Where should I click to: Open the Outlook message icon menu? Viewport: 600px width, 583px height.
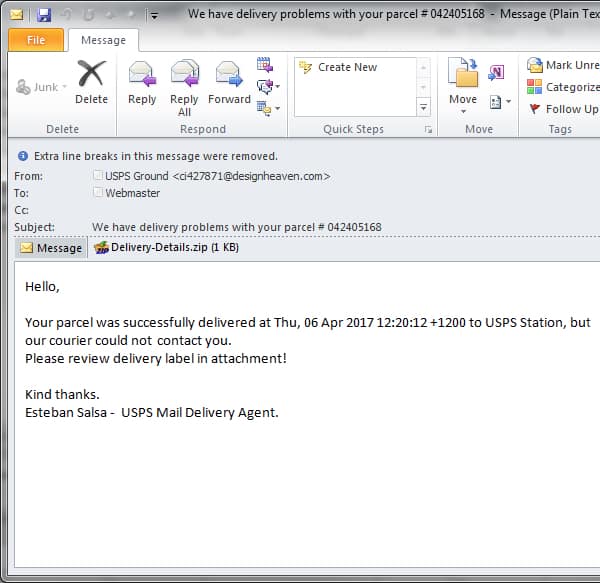click(x=16, y=15)
